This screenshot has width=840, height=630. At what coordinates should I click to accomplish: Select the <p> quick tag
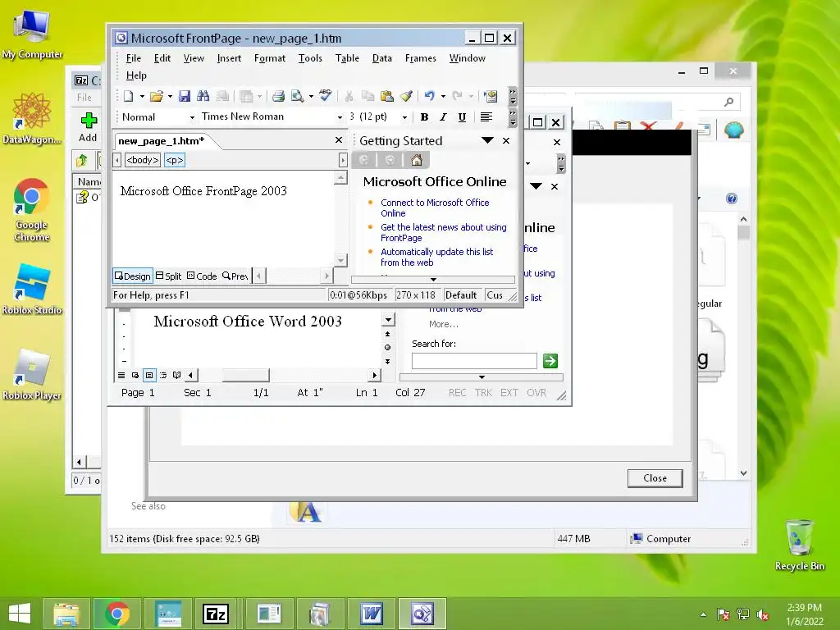175,160
